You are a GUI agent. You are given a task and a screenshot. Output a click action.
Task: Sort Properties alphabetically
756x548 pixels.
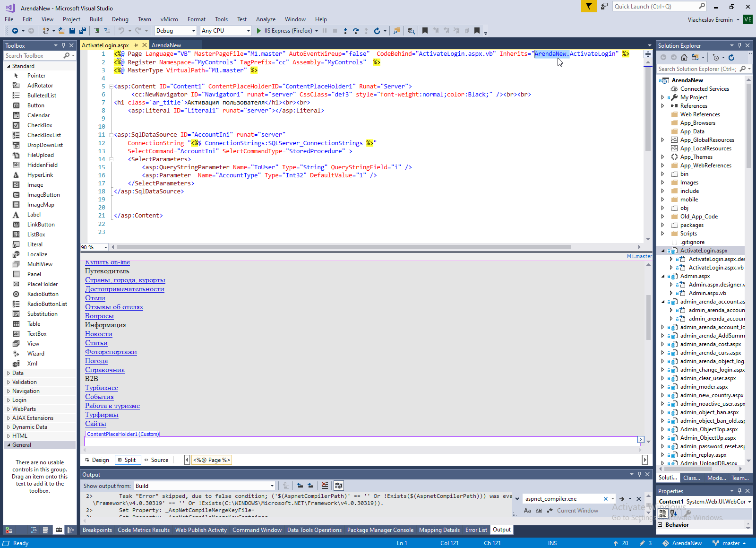point(673,513)
